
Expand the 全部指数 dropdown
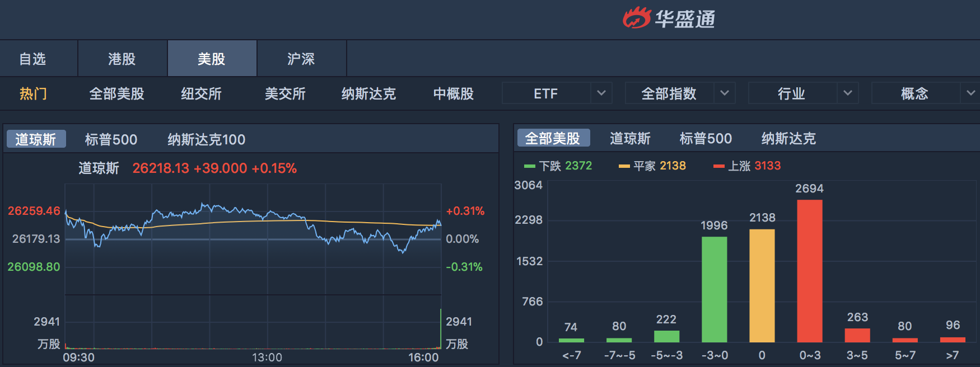(x=724, y=93)
